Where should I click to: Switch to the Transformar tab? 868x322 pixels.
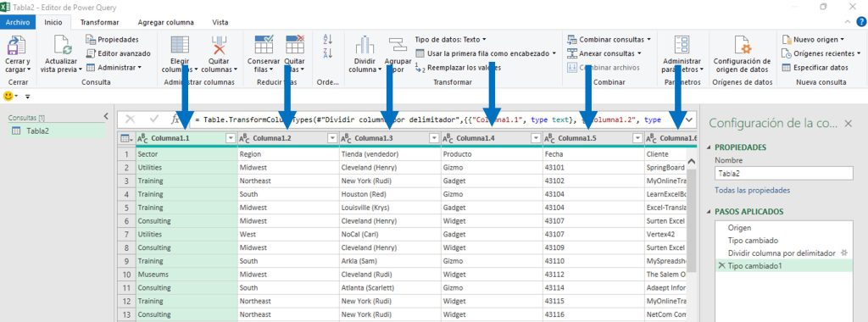tap(100, 23)
